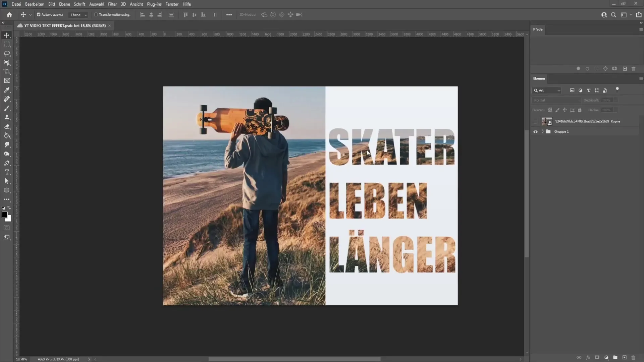Toggle lock transparent pixels
This screenshot has width=644, height=362.
click(550, 110)
